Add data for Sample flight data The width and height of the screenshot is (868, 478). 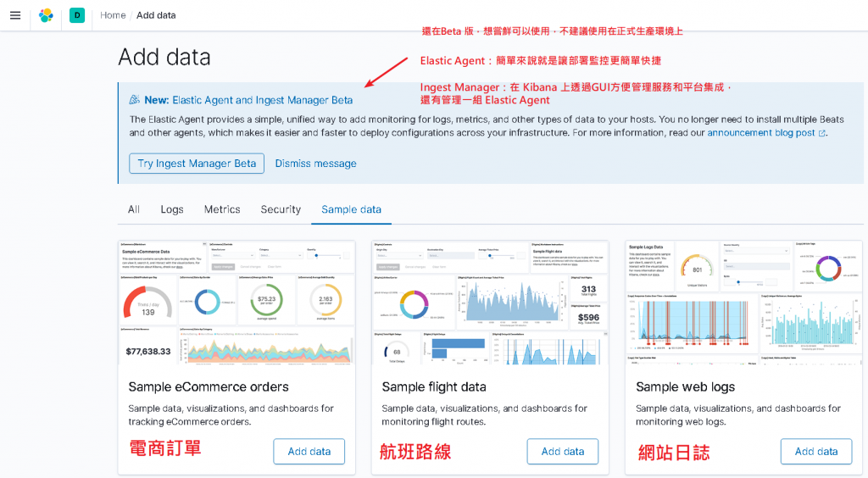point(563,452)
